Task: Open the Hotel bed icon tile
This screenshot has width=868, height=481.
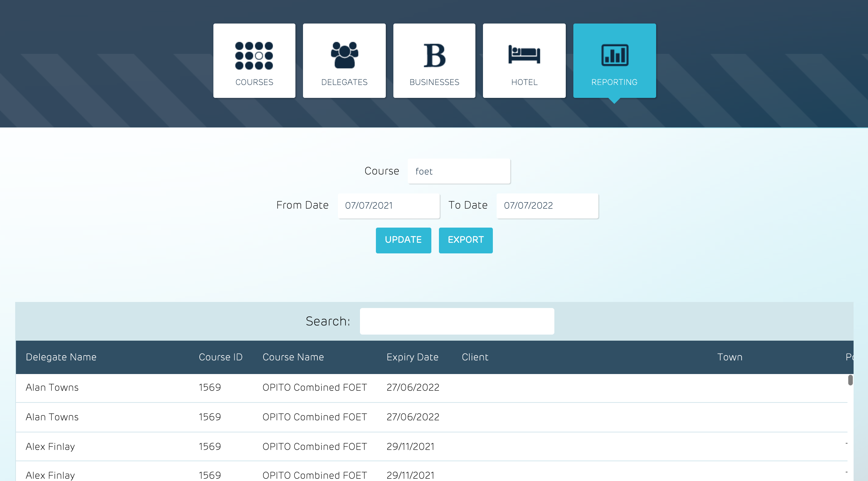Action: click(x=524, y=61)
